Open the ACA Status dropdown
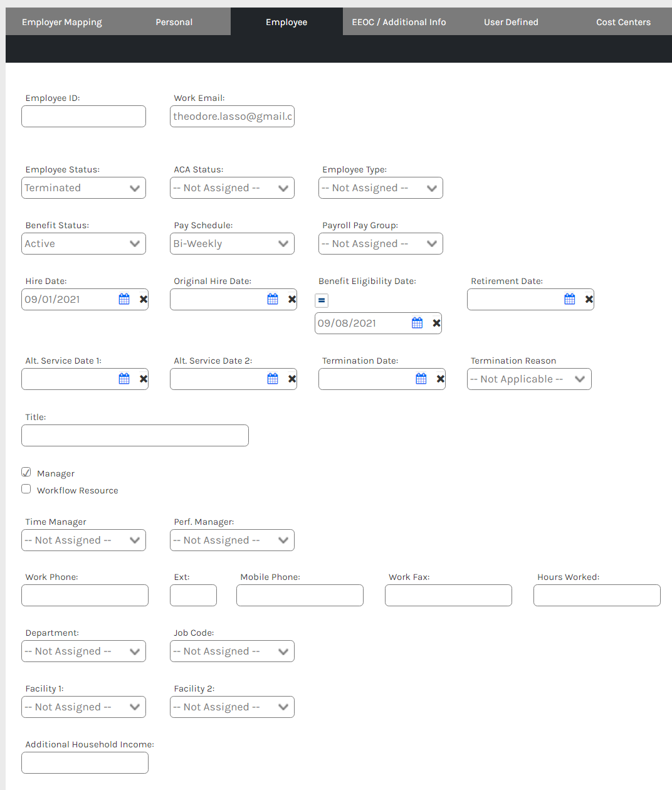This screenshot has height=790, width=672. tap(232, 188)
